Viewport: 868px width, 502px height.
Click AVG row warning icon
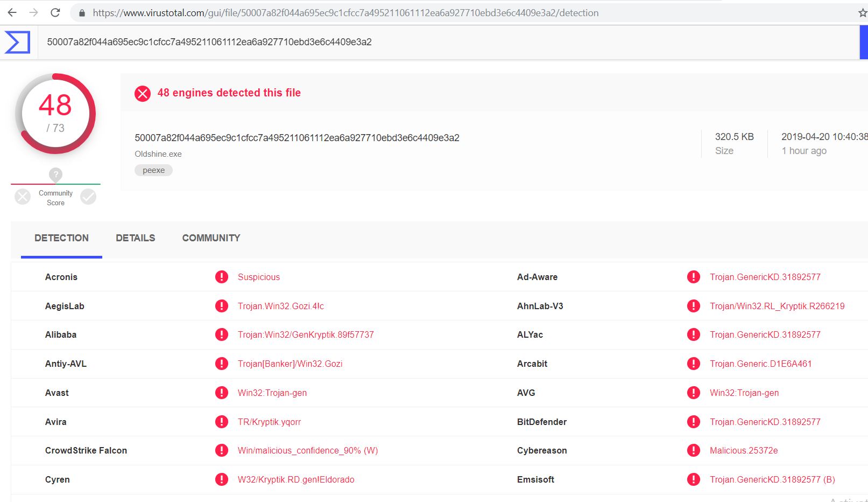coord(694,393)
